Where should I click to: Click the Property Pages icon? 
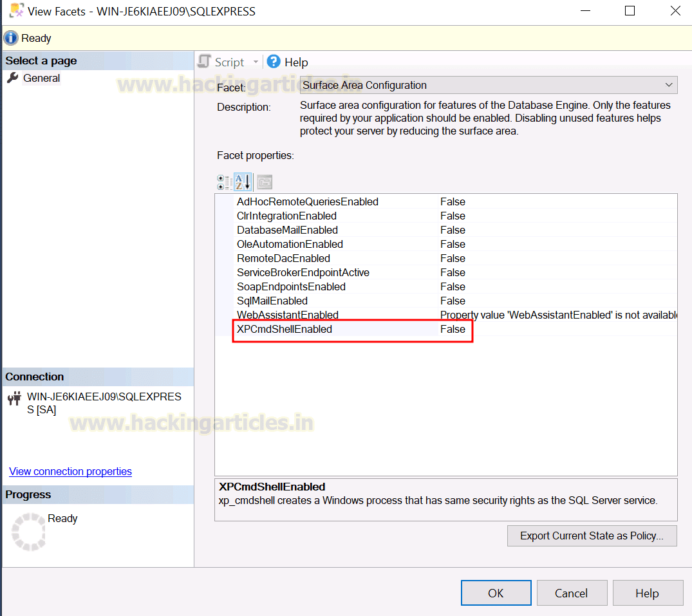[x=265, y=182]
